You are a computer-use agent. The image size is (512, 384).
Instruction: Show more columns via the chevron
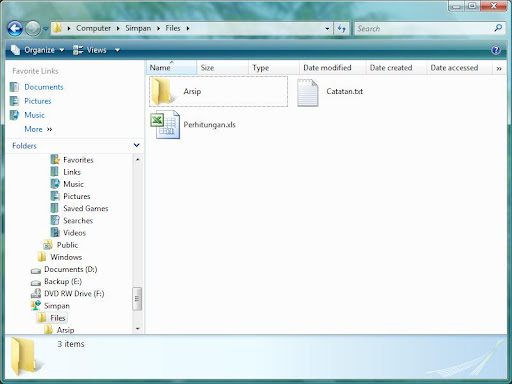point(499,68)
